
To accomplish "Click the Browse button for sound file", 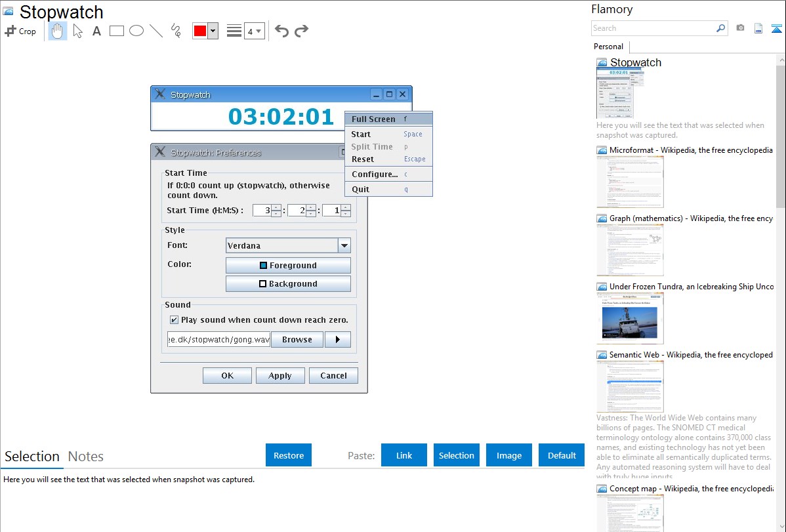I will (x=297, y=339).
